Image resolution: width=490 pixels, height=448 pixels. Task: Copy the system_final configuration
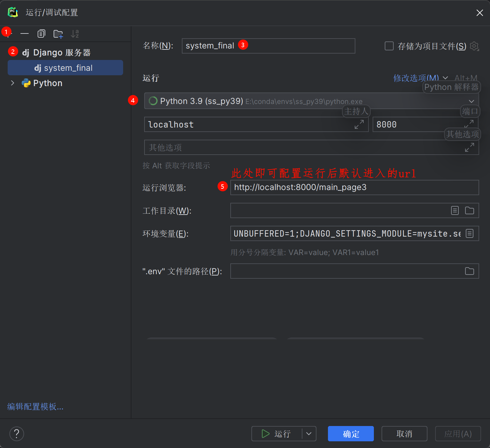coord(41,33)
